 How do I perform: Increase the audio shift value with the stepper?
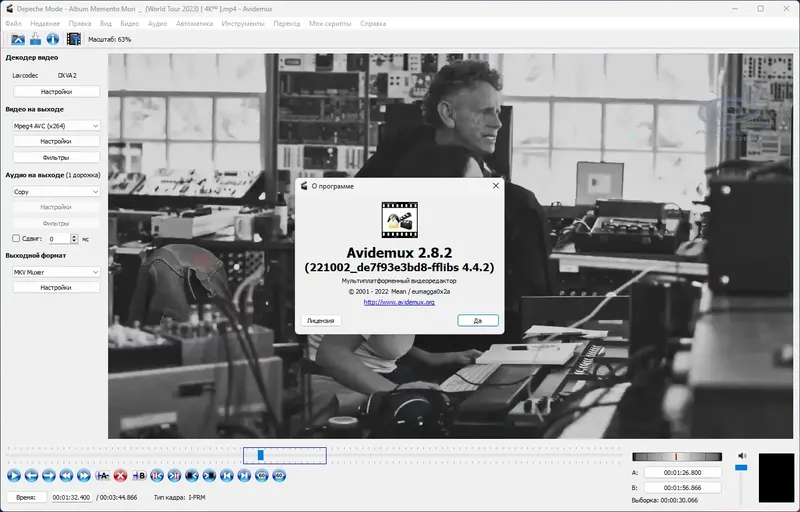[74, 236]
